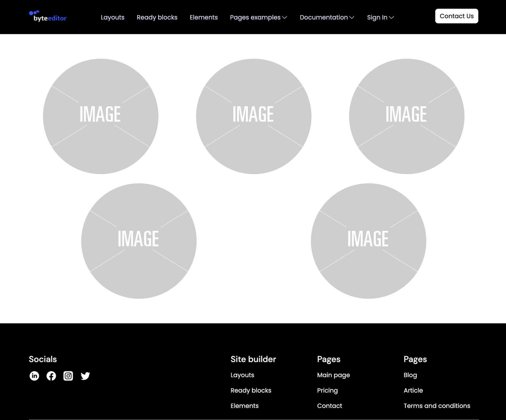Click the top-left circular image placeholder

tap(101, 116)
